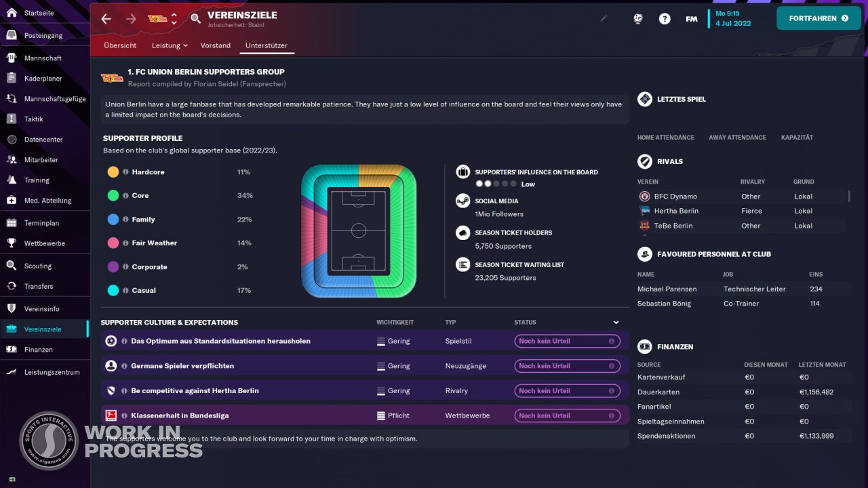The width and height of the screenshot is (868, 488).
Task: Click the Spendenaktionen finance row
Action: click(x=744, y=436)
